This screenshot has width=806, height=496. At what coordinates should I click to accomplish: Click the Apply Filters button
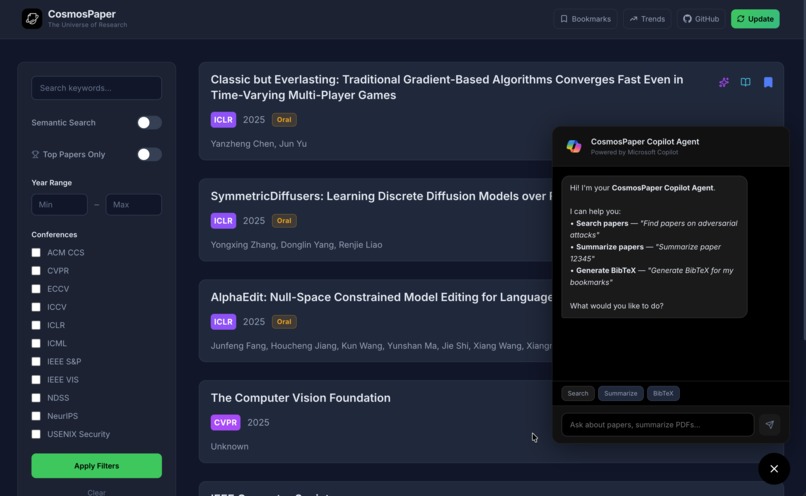(x=97, y=466)
